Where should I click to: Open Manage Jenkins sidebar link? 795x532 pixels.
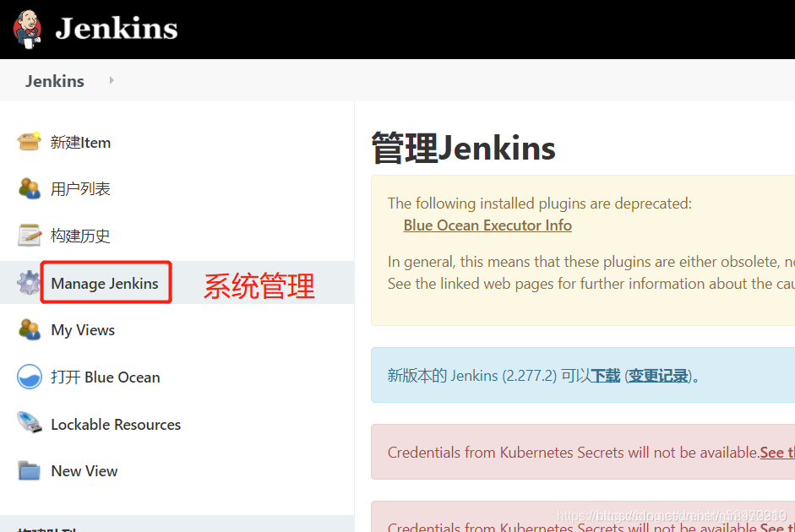tap(105, 283)
